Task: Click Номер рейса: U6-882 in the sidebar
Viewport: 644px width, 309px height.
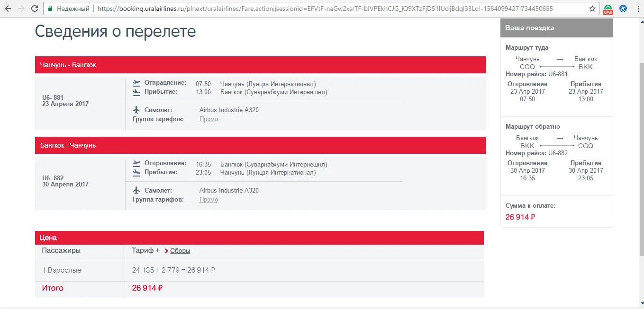Action: 536,153
